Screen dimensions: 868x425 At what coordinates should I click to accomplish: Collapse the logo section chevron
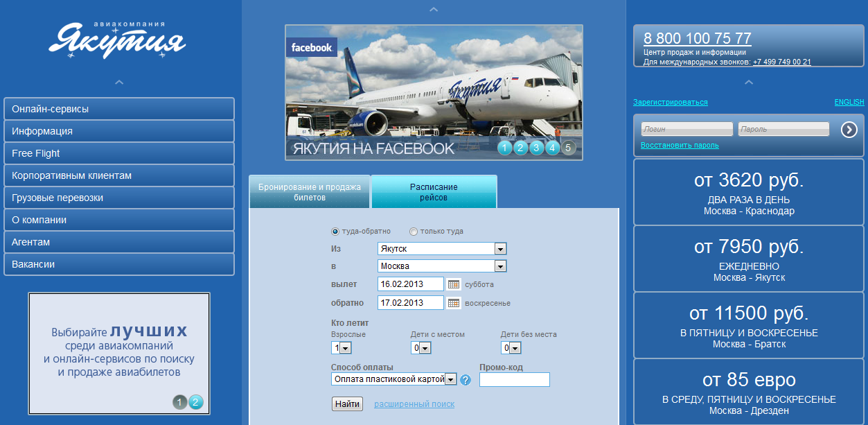click(119, 83)
